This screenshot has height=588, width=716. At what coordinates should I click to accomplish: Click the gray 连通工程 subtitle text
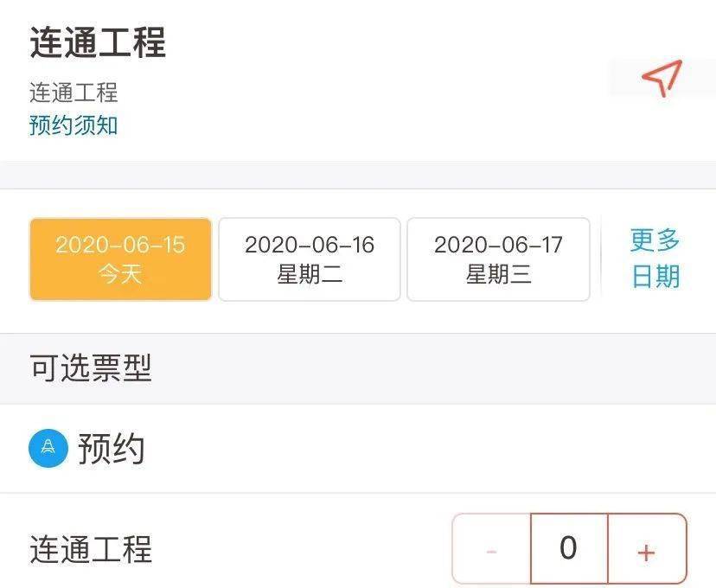pos(74,93)
